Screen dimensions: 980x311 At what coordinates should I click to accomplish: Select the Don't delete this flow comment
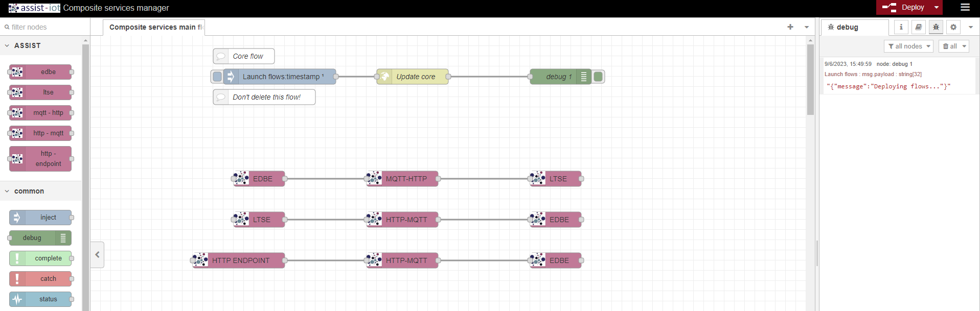click(264, 97)
